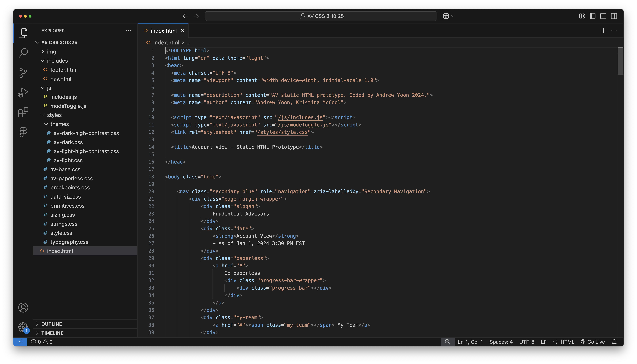Click the zoom magnifier in status bar
Image resolution: width=637 pixels, height=364 pixels.
pos(447,342)
